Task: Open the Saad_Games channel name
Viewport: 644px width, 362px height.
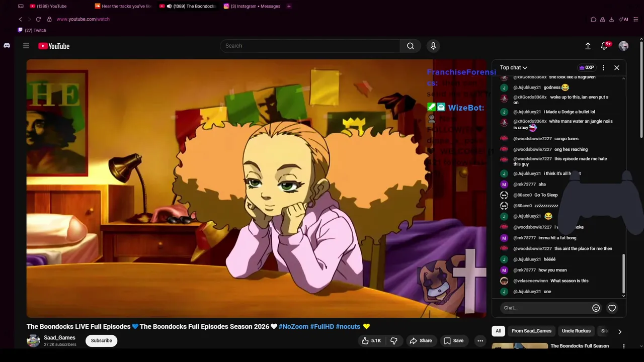Action: point(59,338)
